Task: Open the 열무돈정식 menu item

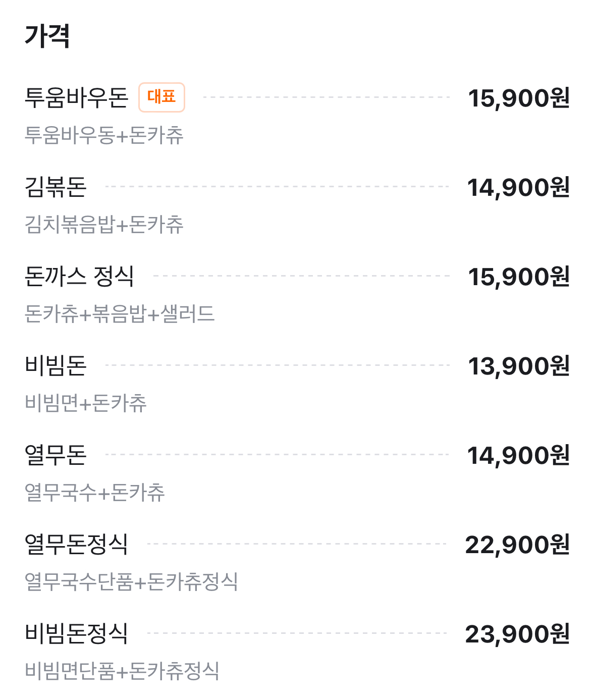Action: (x=76, y=544)
